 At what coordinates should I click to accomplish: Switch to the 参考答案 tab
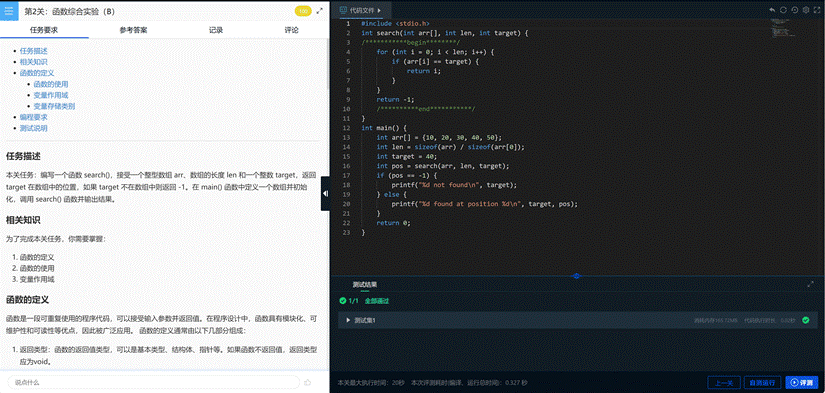click(x=133, y=30)
